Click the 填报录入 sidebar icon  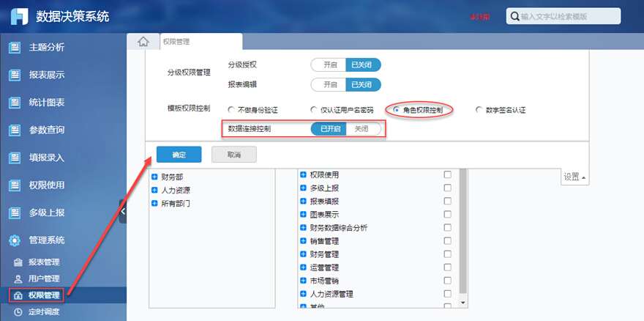coord(15,158)
